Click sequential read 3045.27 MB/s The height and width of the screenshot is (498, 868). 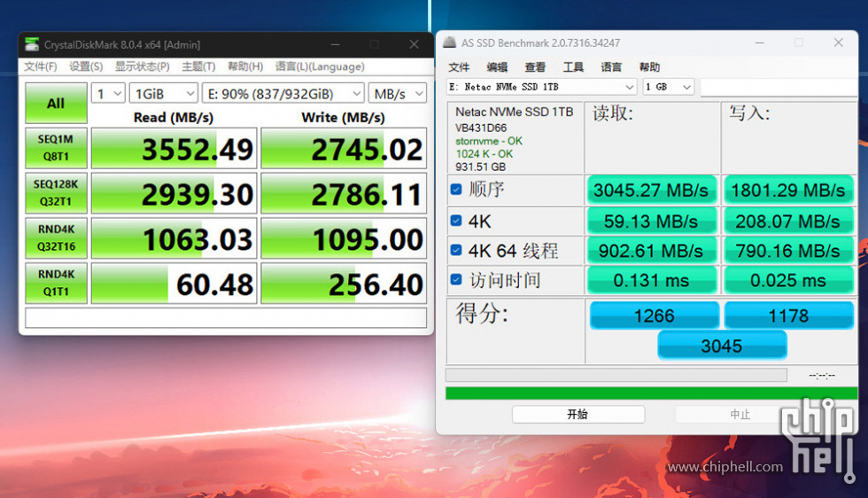[x=652, y=190]
